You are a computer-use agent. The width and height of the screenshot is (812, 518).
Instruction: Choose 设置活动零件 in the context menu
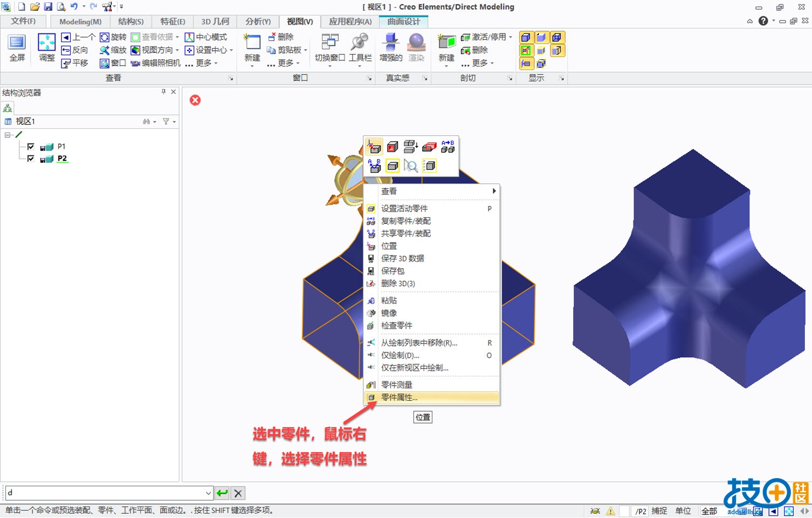432,208
